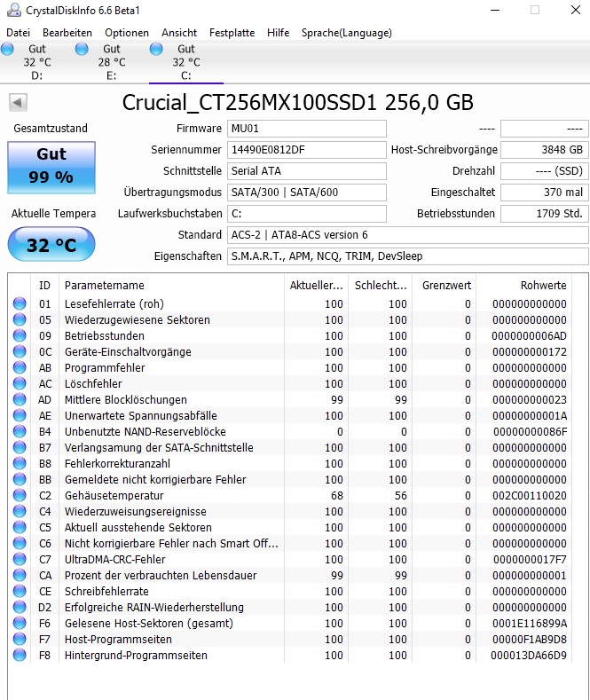Click Host-Schreibvorgänge value 3848 GB
The height and width of the screenshot is (700, 590).
(545, 150)
